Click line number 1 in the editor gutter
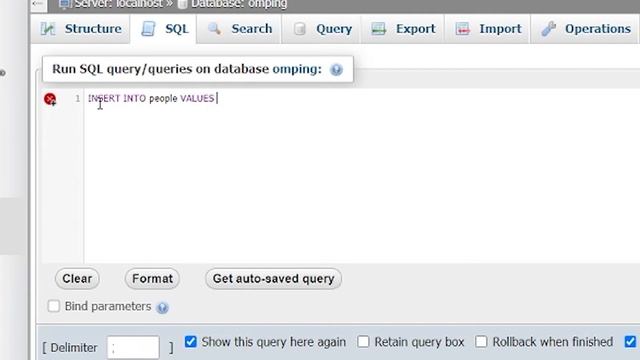Viewport: 640px width, 360px height. [x=78, y=98]
